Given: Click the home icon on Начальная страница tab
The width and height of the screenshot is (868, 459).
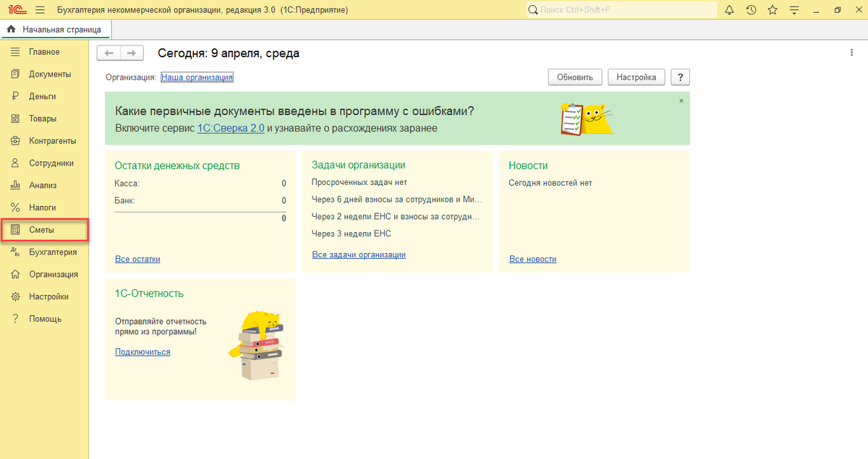Looking at the screenshot, I should (11, 30).
